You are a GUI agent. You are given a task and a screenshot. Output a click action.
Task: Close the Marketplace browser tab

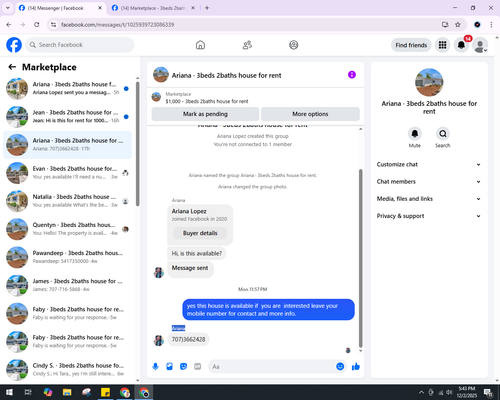tap(193, 8)
